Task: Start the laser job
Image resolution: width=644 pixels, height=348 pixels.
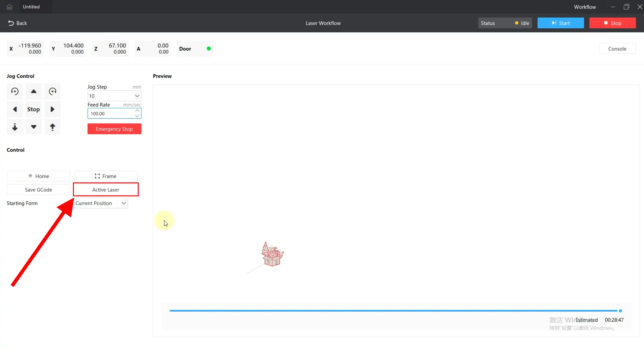Action: pyautogui.click(x=560, y=23)
